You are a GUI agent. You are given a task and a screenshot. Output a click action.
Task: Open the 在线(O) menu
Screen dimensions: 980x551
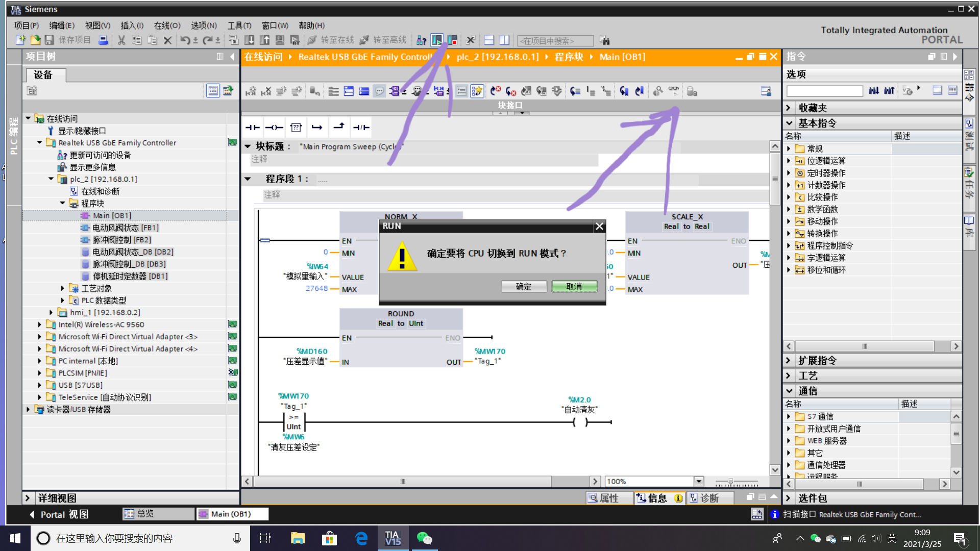(x=167, y=26)
